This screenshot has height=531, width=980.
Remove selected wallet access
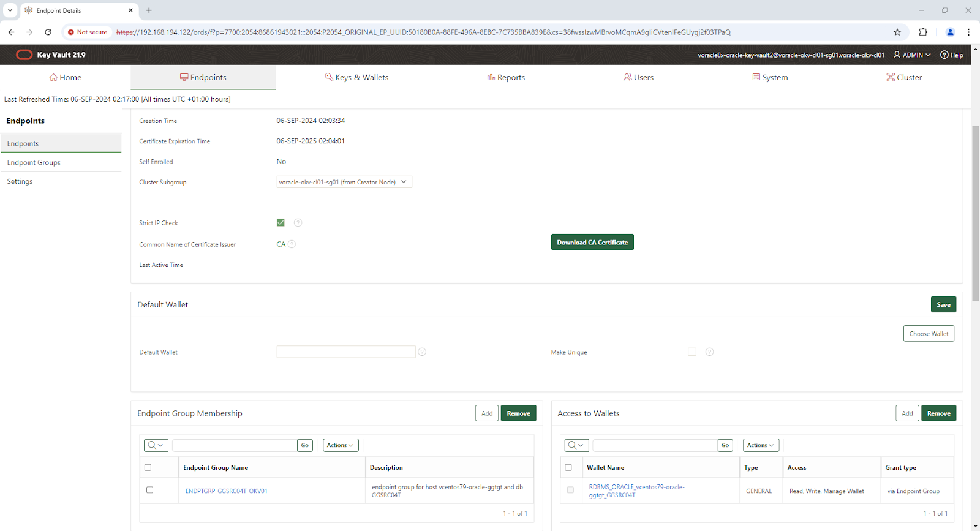coord(939,413)
